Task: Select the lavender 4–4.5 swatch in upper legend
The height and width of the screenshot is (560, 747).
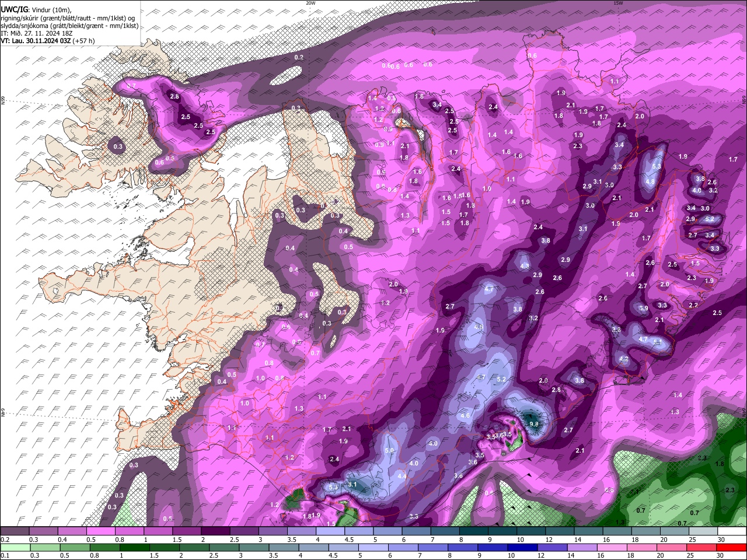Action: click(x=330, y=531)
